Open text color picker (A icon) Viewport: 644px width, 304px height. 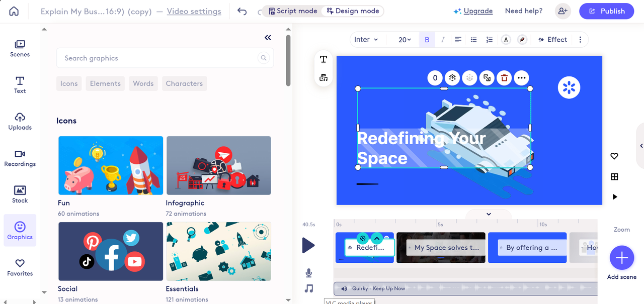[x=506, y=40]
